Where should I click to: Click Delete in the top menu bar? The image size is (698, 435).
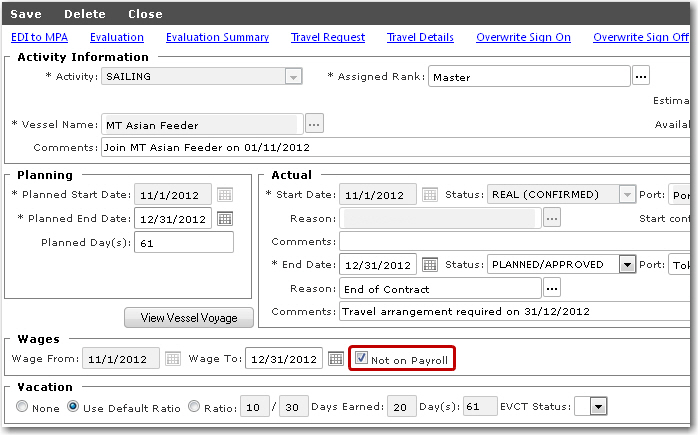click(x=85, y=15)
